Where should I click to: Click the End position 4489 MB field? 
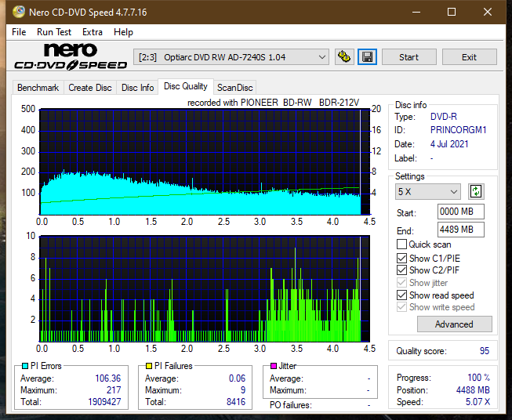(461, 230)
